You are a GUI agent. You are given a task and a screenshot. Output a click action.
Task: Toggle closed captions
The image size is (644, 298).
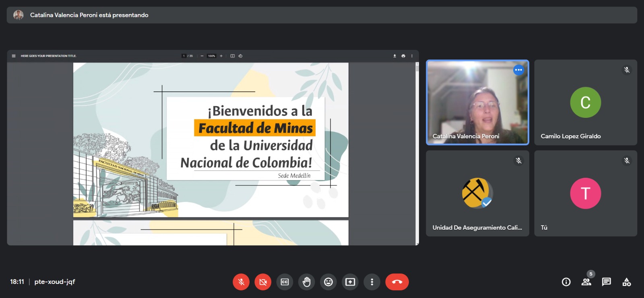pos(285,282)
